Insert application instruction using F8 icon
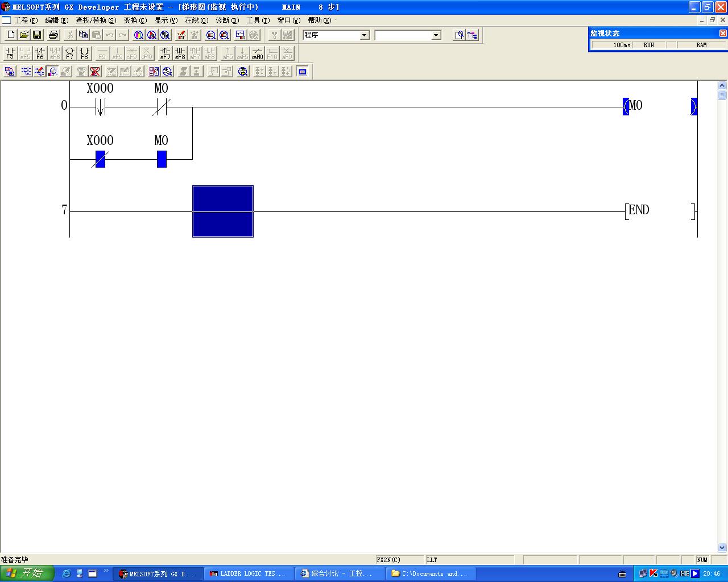This screenshot has height=582, width=728. [84, 53]
